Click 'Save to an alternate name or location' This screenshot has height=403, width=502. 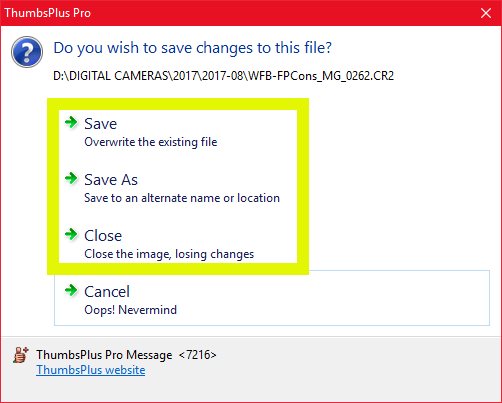(x=182, y=198)
